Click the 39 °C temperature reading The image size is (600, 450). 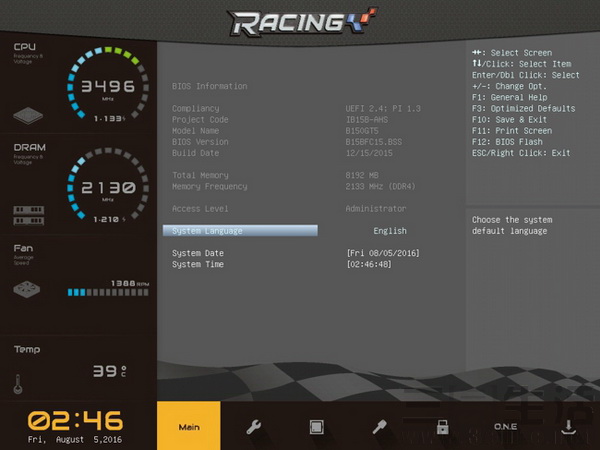coord(110,371)
